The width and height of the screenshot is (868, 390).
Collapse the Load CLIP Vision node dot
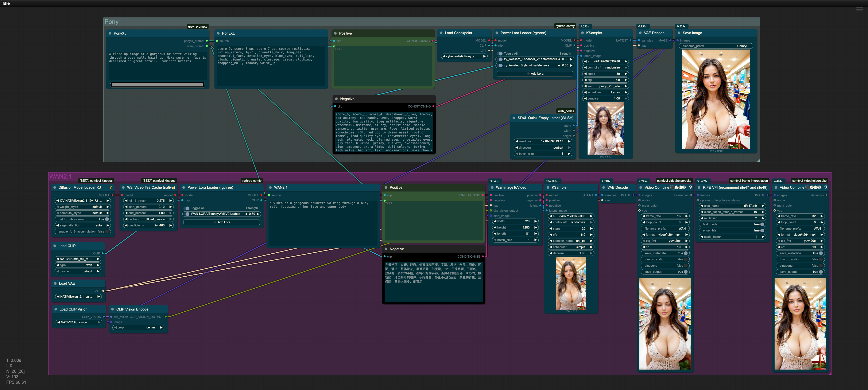pos(56,309)
